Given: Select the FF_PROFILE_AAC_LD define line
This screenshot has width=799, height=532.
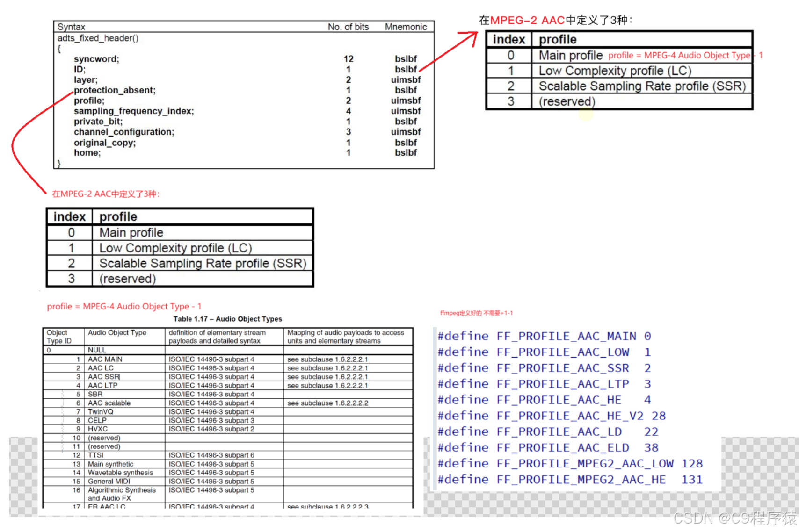Looking at the screenshot, I should pos(548,431).
